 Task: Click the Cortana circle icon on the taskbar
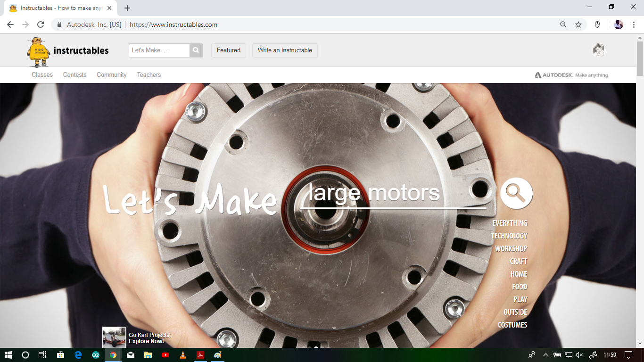(x=25, y=355)
